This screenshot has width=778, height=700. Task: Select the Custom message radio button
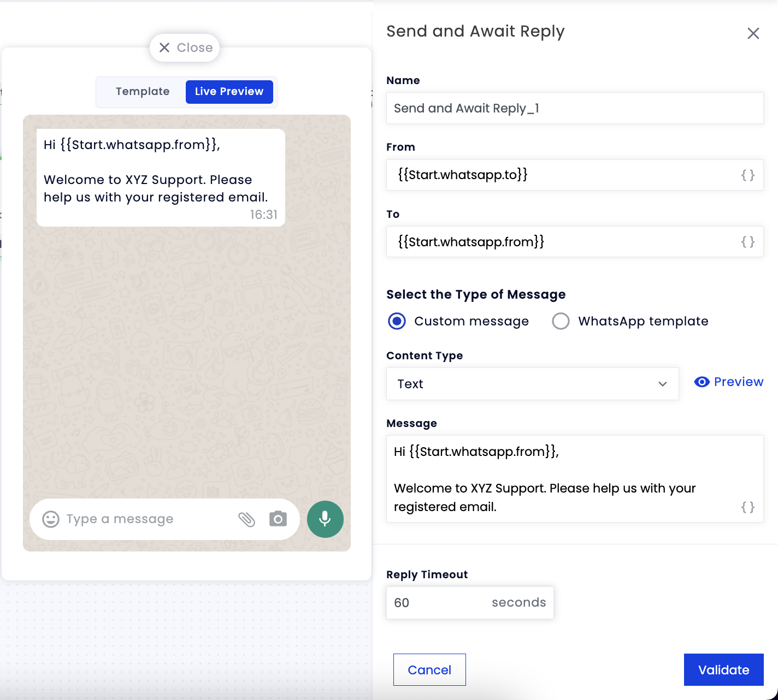[x=397, y=321]
